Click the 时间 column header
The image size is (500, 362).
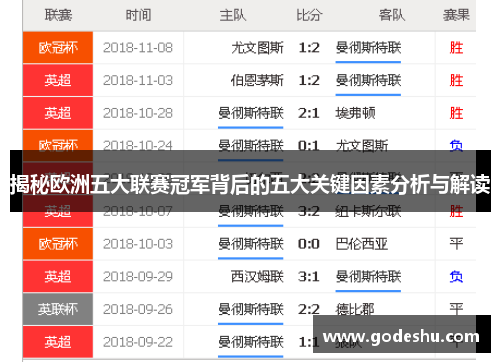click(138, 15)
